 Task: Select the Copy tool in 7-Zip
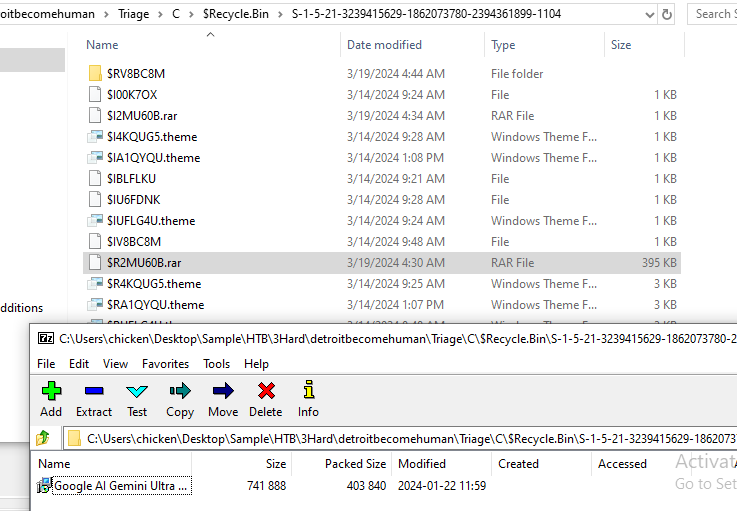[180, 399]
